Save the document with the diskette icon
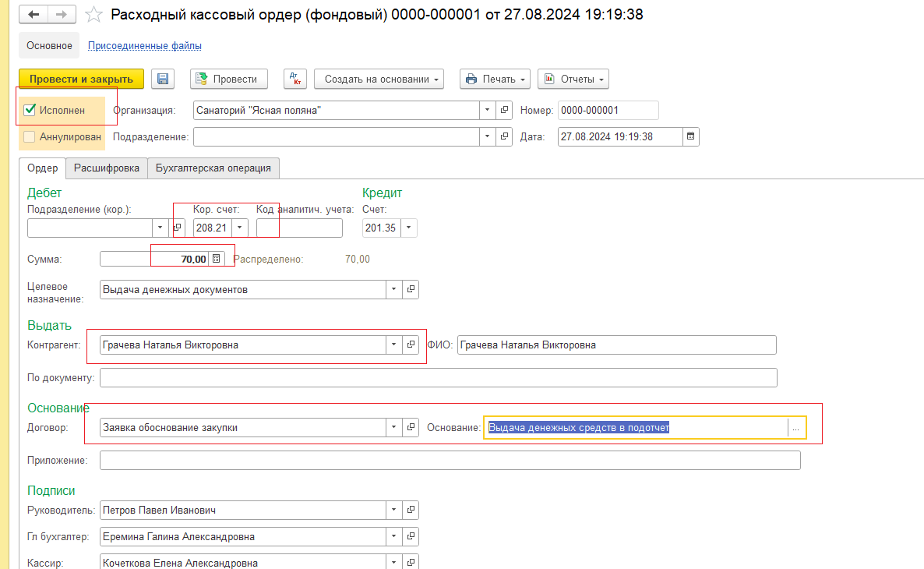924x569 pixels. [x=163, y=79]
